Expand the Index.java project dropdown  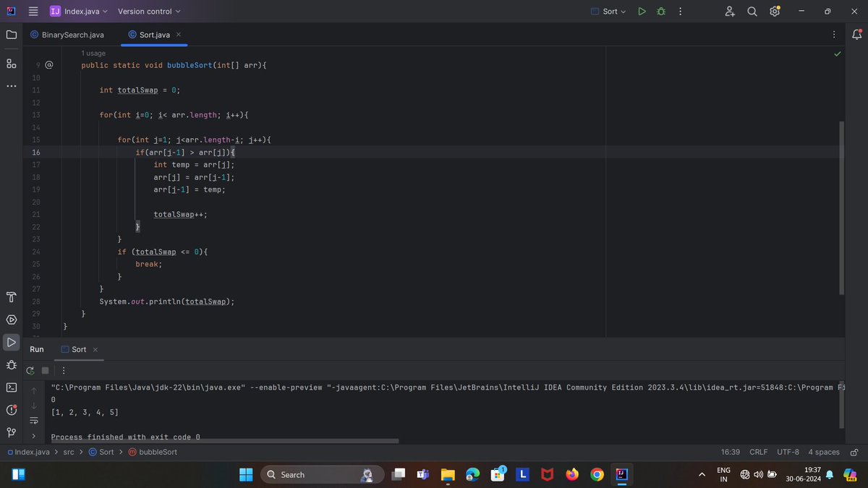(79, 12)
